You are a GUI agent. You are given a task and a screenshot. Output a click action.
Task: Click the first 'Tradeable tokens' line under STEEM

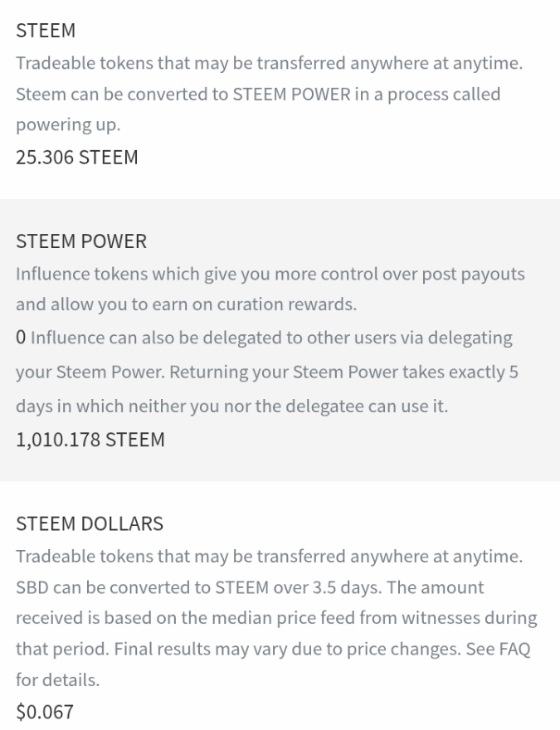pos(270,63)
